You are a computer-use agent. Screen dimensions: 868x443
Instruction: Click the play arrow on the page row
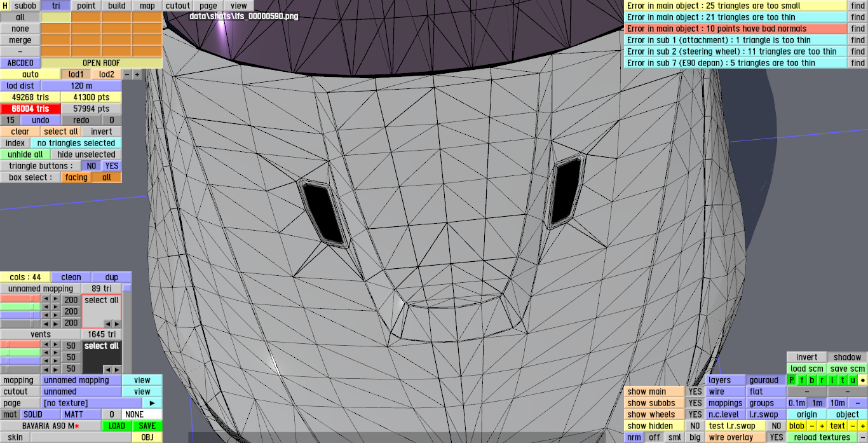tap(152, 403)
